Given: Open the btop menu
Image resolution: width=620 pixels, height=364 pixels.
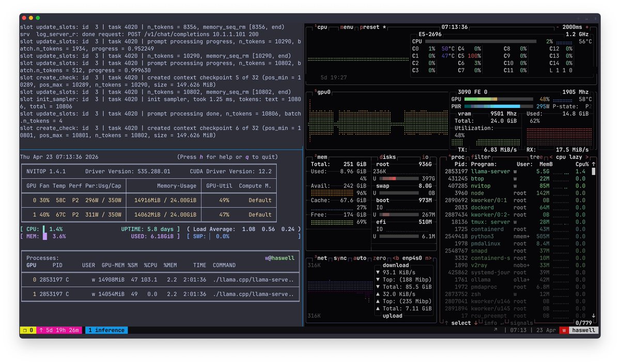Looking at the screenshot, I should pyautogui.click(x=347, y=27).
